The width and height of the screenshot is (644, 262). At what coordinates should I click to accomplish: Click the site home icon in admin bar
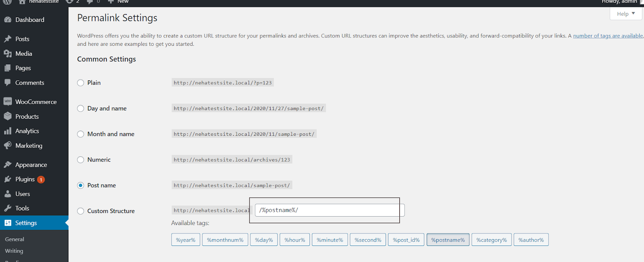coord(22,2)
